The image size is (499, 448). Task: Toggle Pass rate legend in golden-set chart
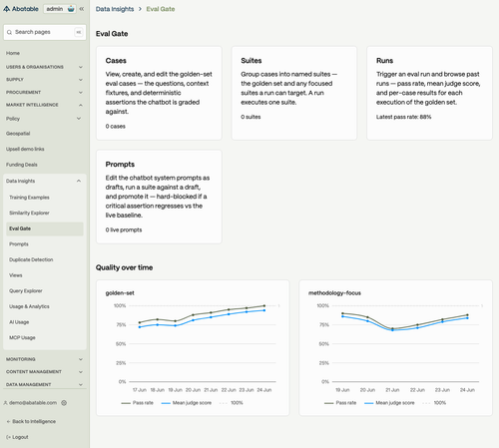(x=138, y=403)
